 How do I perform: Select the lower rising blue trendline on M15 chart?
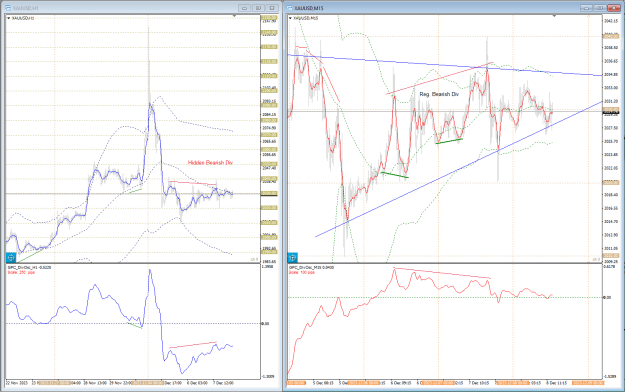(x=458, y=169)
